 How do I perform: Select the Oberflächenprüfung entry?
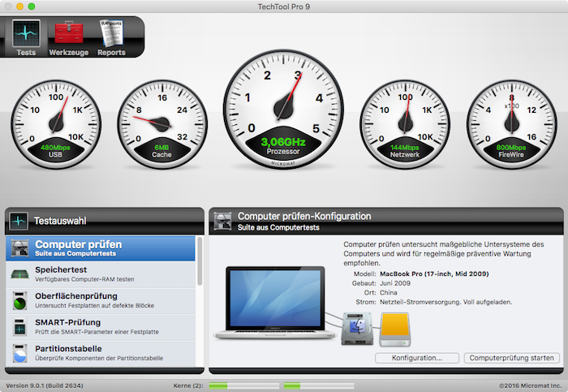pyautogui.click(x=101, y=301)
